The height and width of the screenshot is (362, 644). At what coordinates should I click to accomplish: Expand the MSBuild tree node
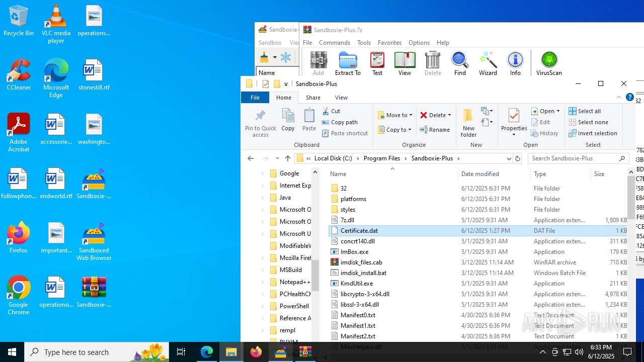262,270
